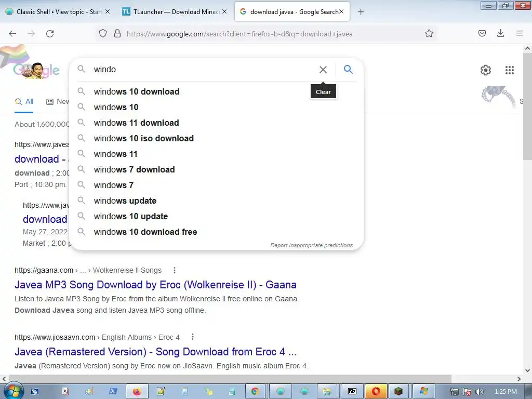The height and width of the screenshot is (399, 532).
Task: Bookmark this page with the star
Action: click(429, 33)
